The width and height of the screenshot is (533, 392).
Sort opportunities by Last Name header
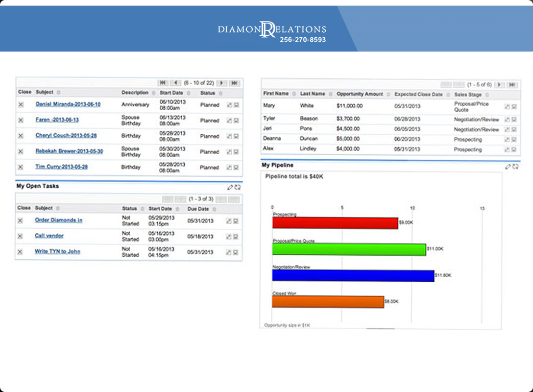pyautogui.click(x=312, y=93)
